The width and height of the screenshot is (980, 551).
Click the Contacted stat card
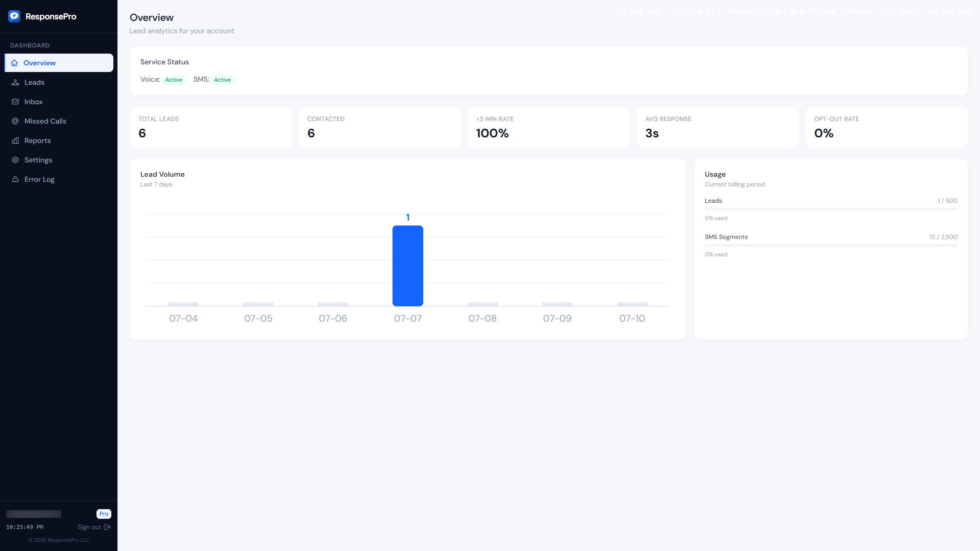(x=380, y=127)
